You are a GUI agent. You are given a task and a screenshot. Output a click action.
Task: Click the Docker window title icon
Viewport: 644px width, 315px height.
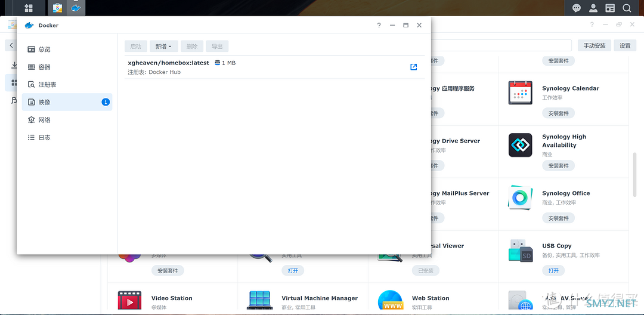pos(29,25)
